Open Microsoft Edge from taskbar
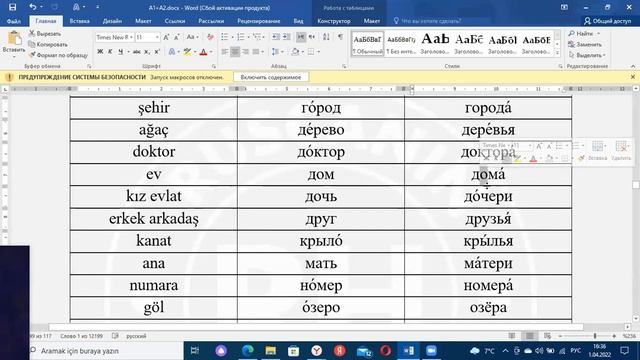The image size is (640, 360). click(x=247, y=351)
